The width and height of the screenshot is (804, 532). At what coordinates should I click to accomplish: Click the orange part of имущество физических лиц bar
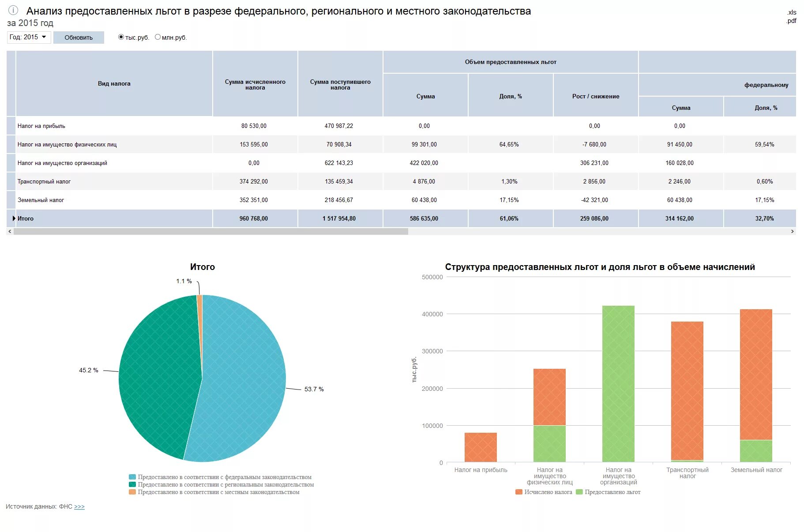[x=549, y=397]
